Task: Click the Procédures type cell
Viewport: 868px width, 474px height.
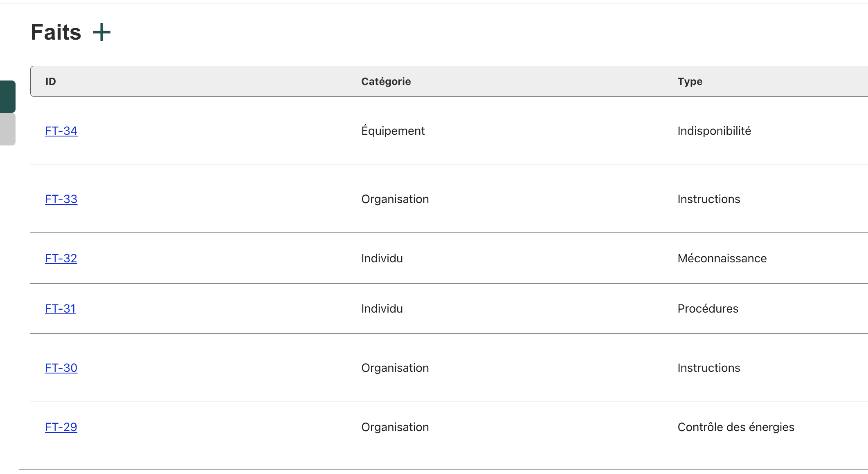Action: (x=708, y=309)
